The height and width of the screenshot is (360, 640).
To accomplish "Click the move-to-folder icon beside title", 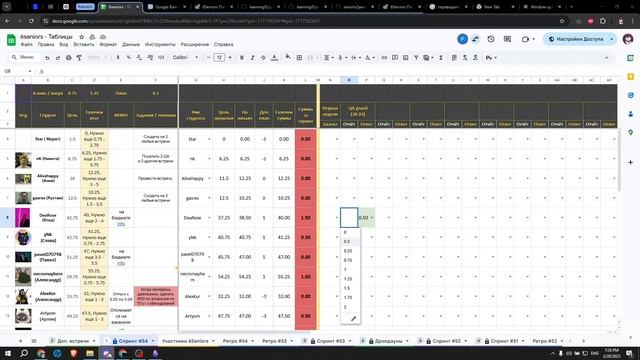I will 92,37.
